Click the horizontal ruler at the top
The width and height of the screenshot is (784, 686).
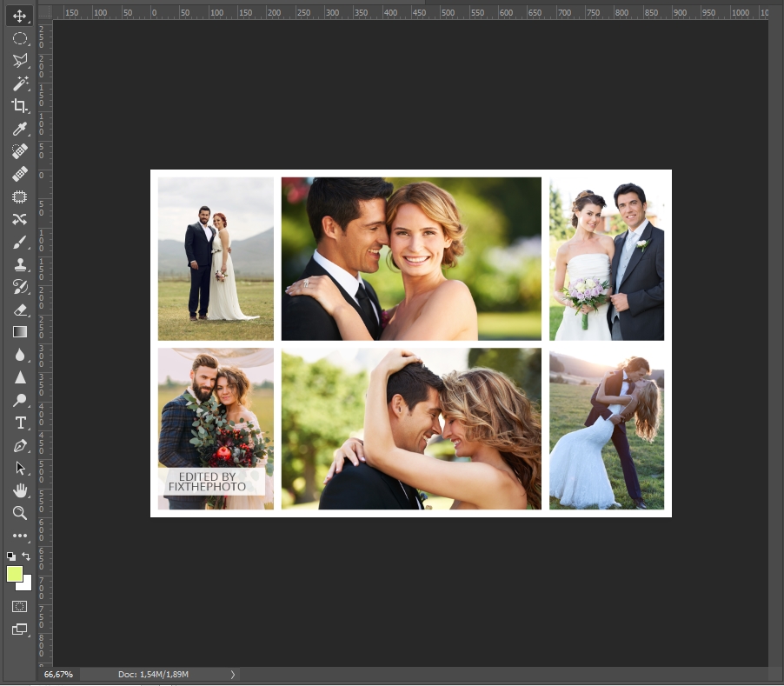410,12
